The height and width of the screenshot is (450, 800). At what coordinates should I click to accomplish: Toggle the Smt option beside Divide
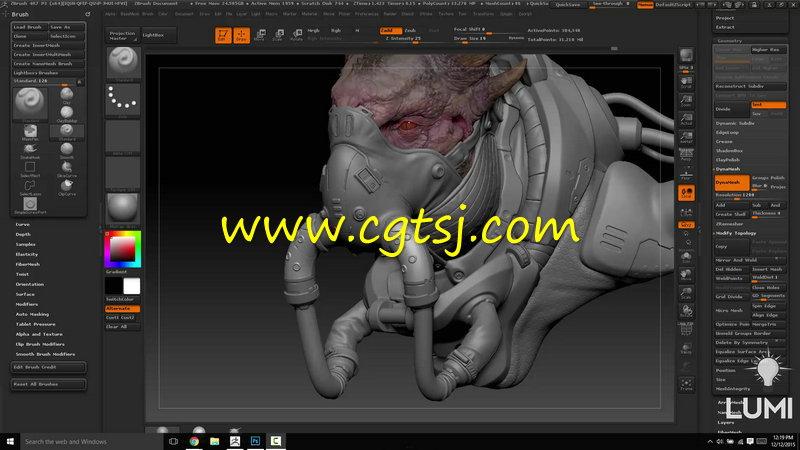point(768,105)
